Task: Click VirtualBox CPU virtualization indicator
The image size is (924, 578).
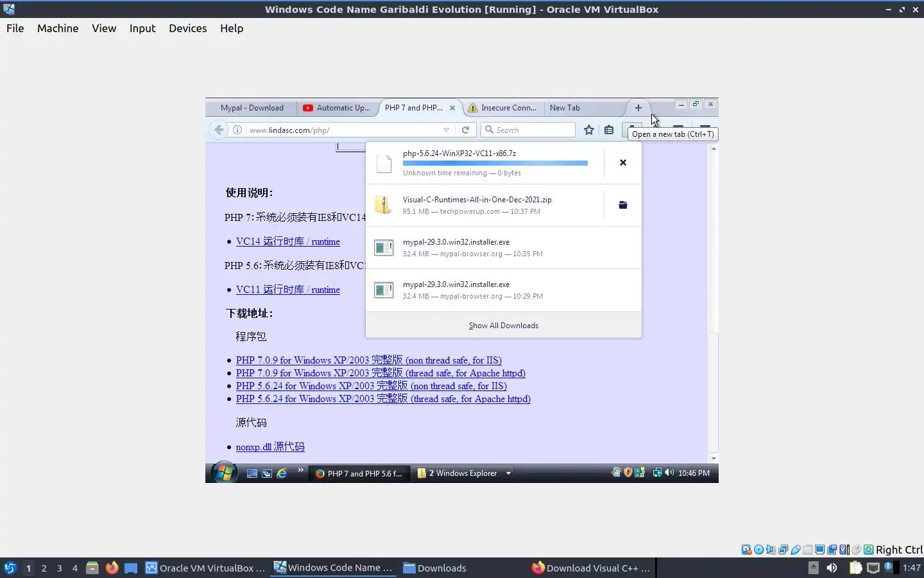Action: pyautogui.click(x=844, y=550)
